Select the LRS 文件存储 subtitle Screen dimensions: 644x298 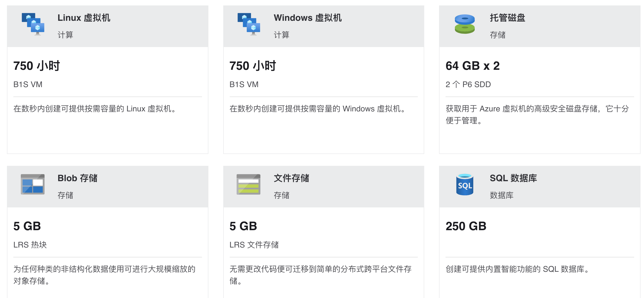(254, 245)
